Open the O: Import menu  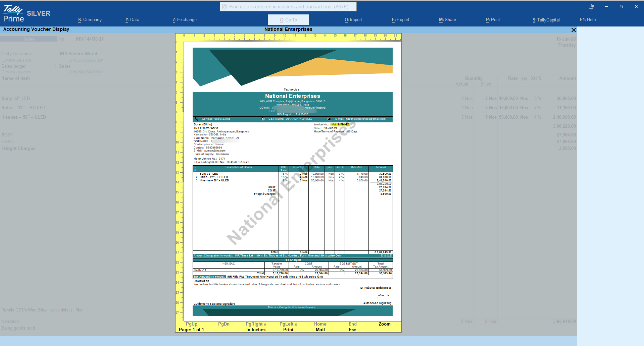click(x=353, y=20)
